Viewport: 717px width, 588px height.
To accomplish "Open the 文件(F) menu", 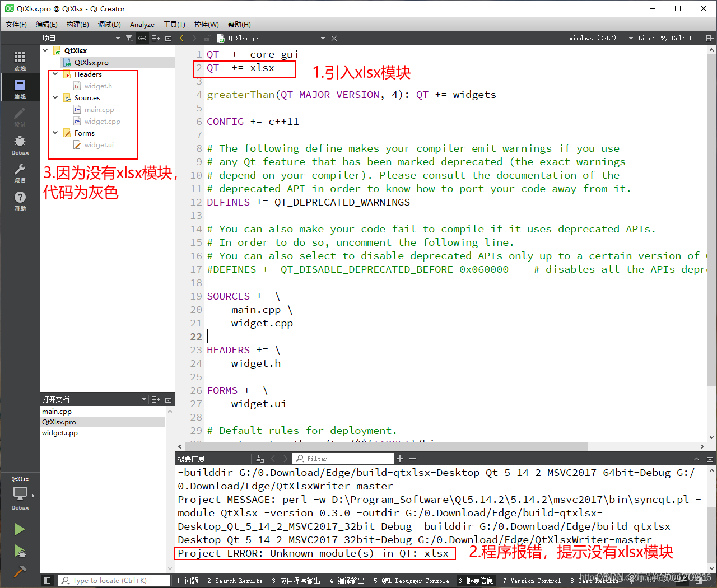I will click(16, 24).
